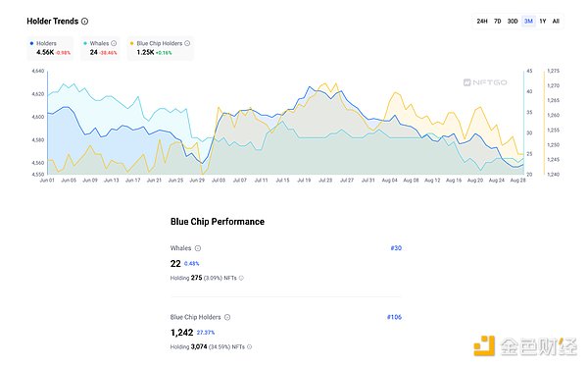Click info icon next to Blue Chip Holders performance
The height and width of the screenshot is (367, 588).
(x=227, y=317)
